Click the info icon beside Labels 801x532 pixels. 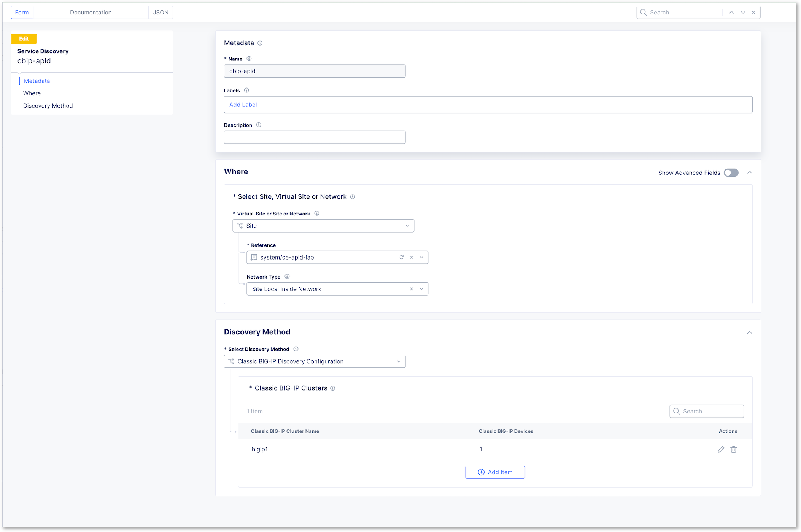point(246,90)
